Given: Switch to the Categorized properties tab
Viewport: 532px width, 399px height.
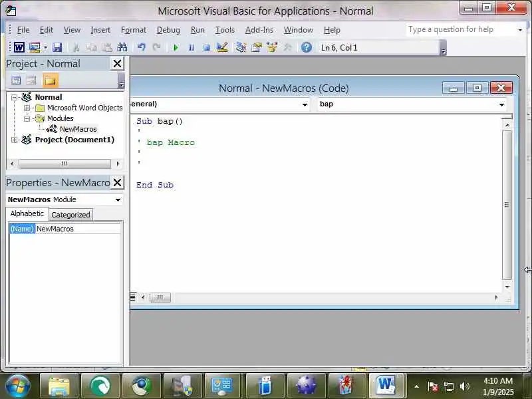Looking at the screenshot, I should [70, 215].
